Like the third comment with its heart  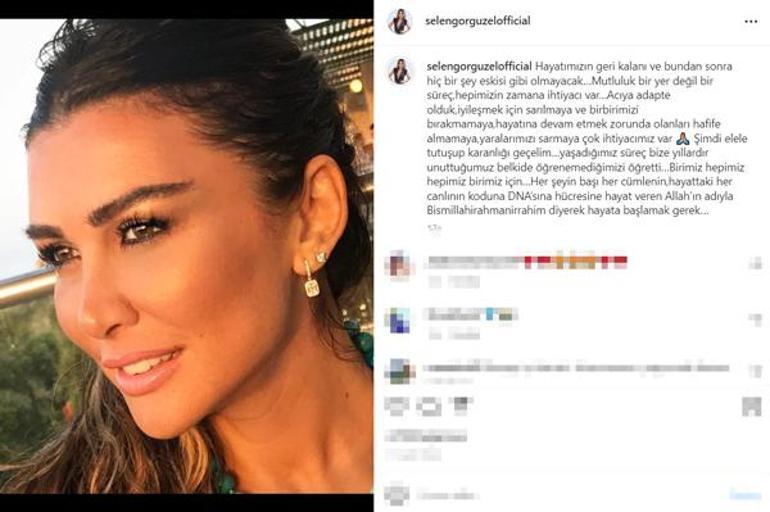[755, 371]
